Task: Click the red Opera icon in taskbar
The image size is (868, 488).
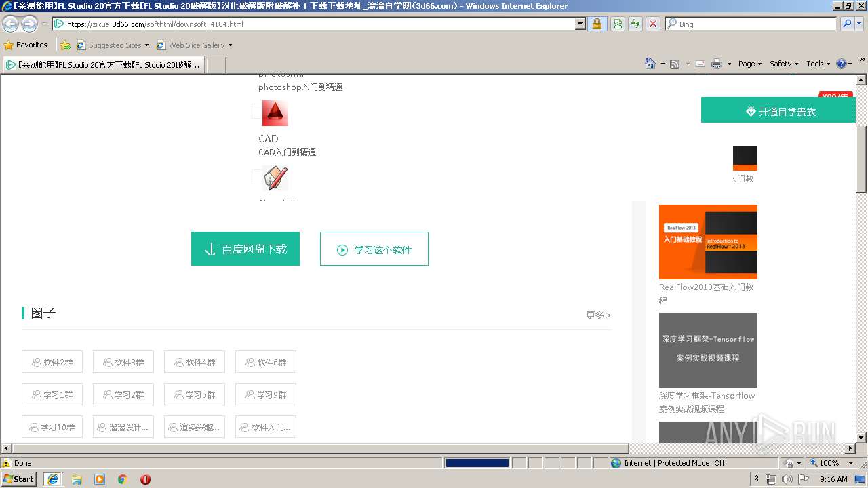Action: click(x=145, y=479)
